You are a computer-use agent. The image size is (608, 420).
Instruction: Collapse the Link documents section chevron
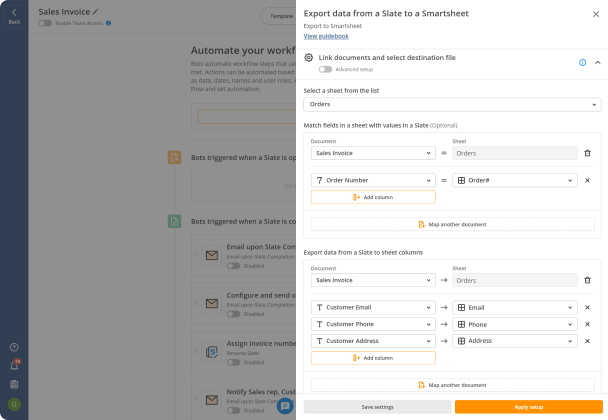(x=598, y=62)
